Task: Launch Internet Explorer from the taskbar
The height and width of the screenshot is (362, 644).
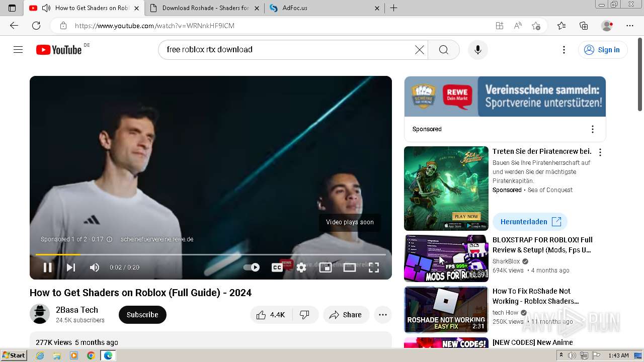Action: coord(40,355)
